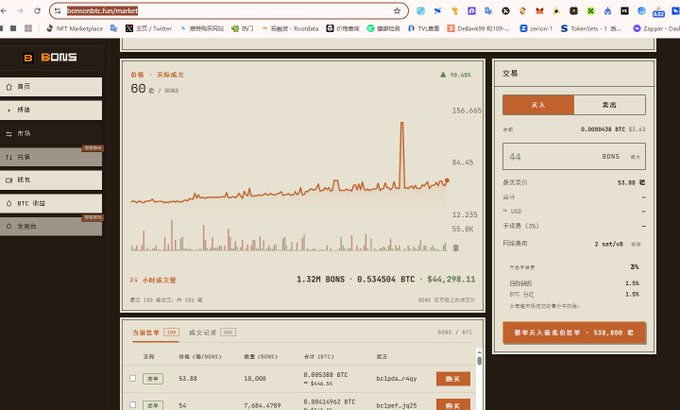The image size is (680, 410).
Task: Click the translate extension icon in the toolbar
Action: [x=489, y=11]
